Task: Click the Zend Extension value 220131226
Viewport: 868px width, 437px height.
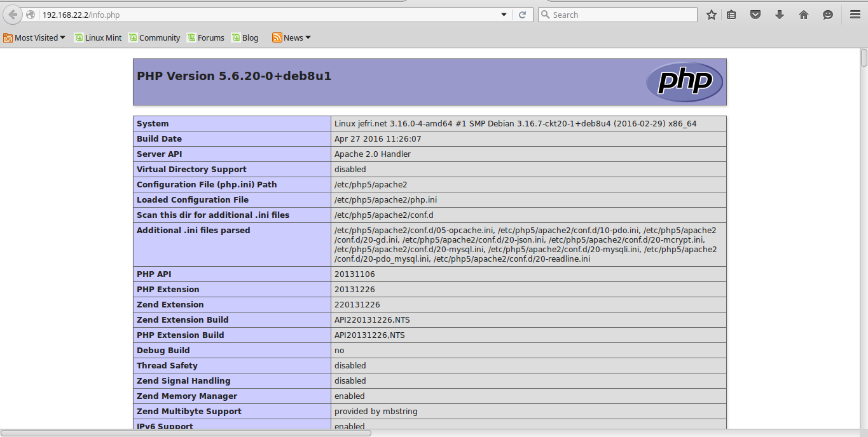Action: pos(357,305)
